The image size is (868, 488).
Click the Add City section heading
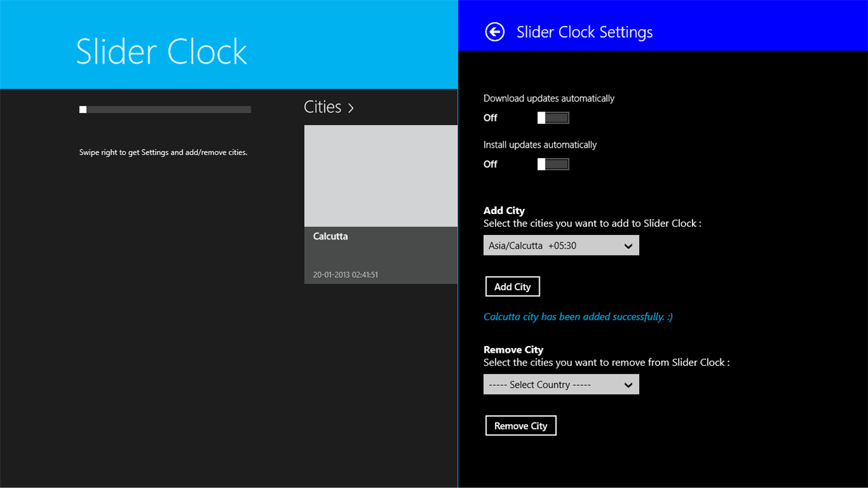pos(504,210)
